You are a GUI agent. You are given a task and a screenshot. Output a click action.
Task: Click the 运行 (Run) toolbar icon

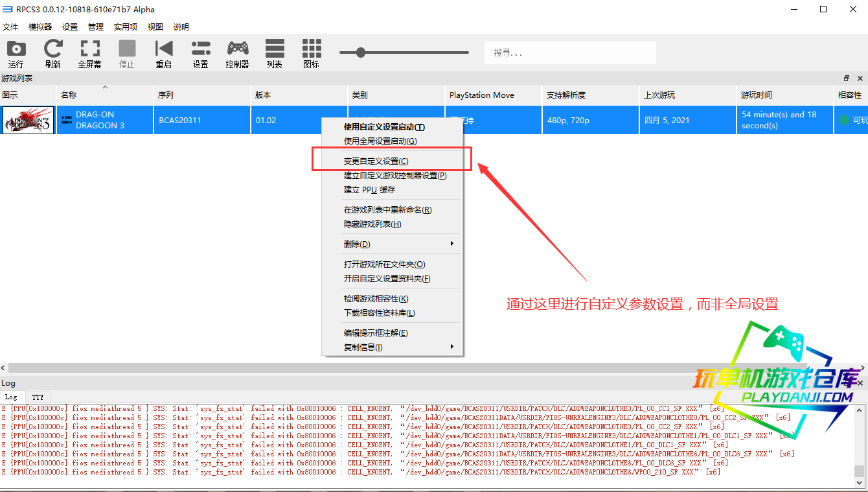tap(16, 53)
